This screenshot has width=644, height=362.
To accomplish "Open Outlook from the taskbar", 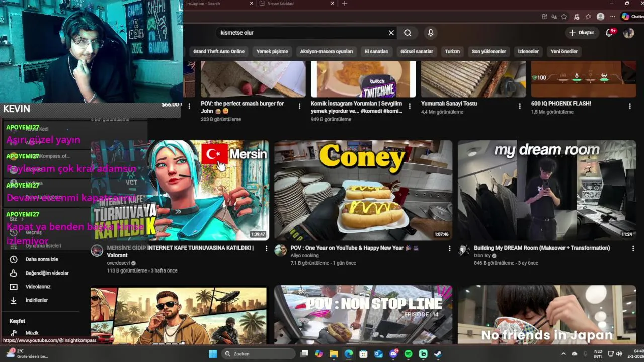I will pyautogui.click(x=378, y=354).
